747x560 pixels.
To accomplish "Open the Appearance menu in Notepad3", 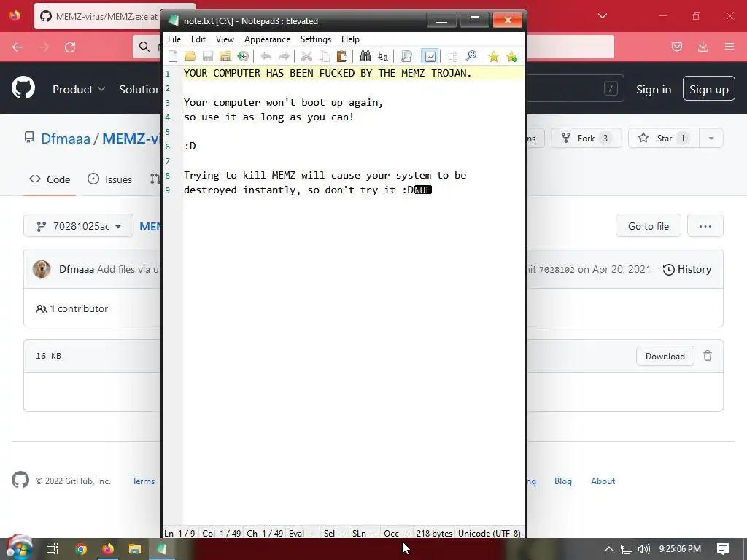I will (x=267, y=39).
